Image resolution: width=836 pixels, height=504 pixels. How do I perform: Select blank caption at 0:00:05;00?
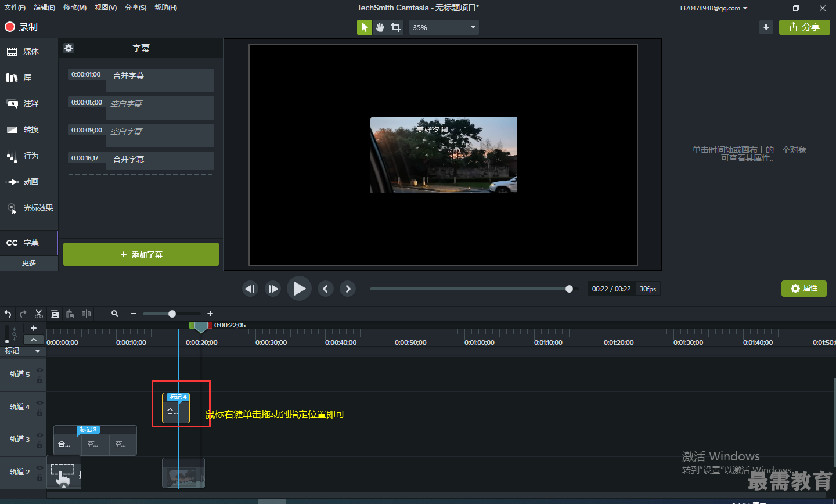(141, 108)
